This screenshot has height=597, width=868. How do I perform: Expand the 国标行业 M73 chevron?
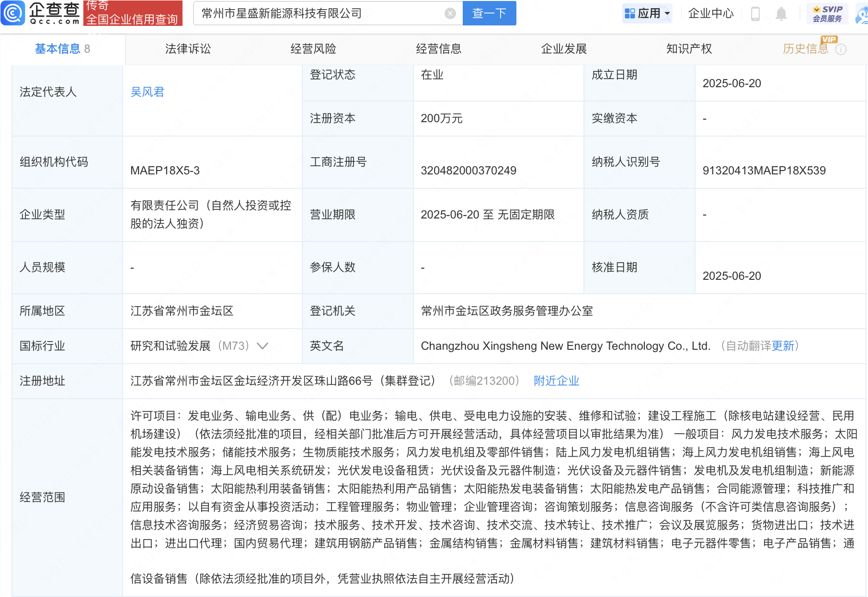pos(263,346)
